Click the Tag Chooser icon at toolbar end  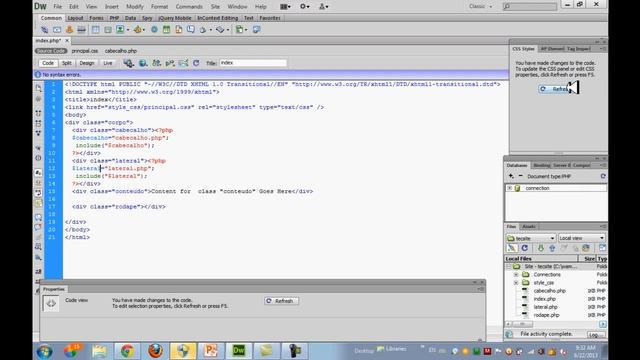click(x=256, y=30)
